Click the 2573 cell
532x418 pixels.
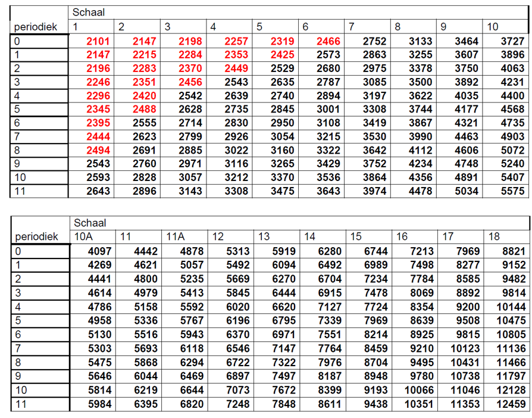point(328,55)
